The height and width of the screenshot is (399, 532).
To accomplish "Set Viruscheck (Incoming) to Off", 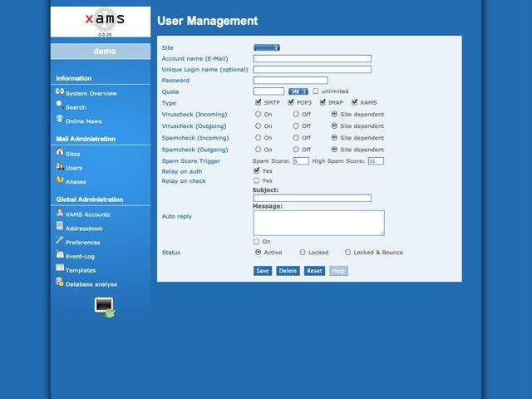I will tap(296, 114).
